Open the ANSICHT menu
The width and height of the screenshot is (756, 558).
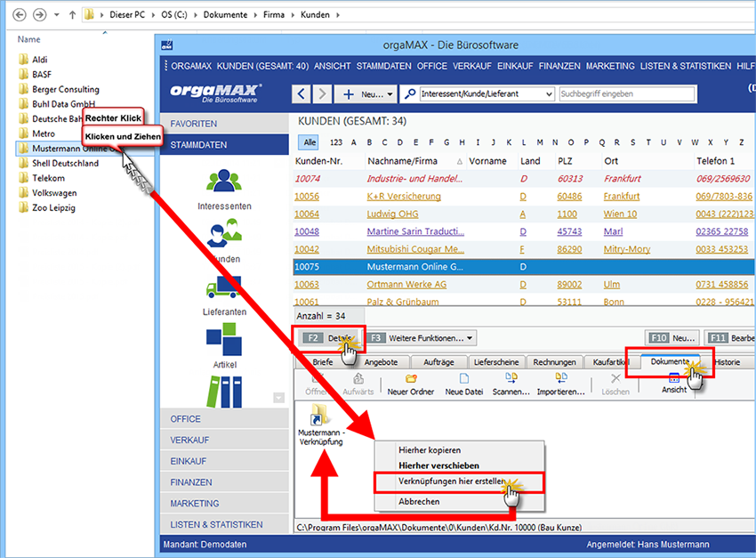[333, 66]
